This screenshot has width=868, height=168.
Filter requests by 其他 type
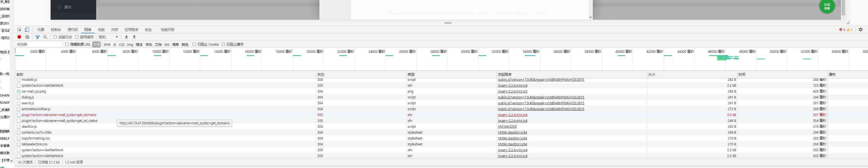(x=185, y=45)
